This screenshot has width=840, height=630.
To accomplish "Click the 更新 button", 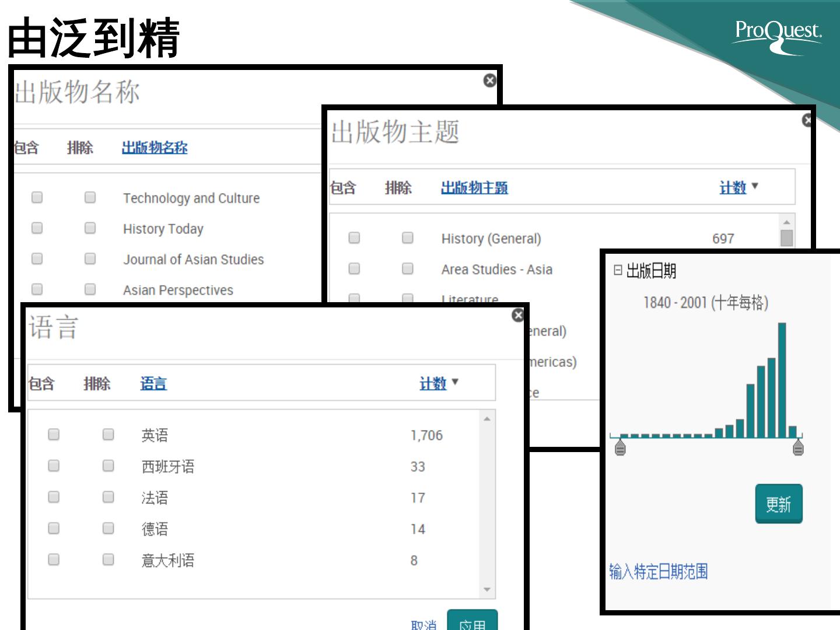I will click(x=778, y=504).
